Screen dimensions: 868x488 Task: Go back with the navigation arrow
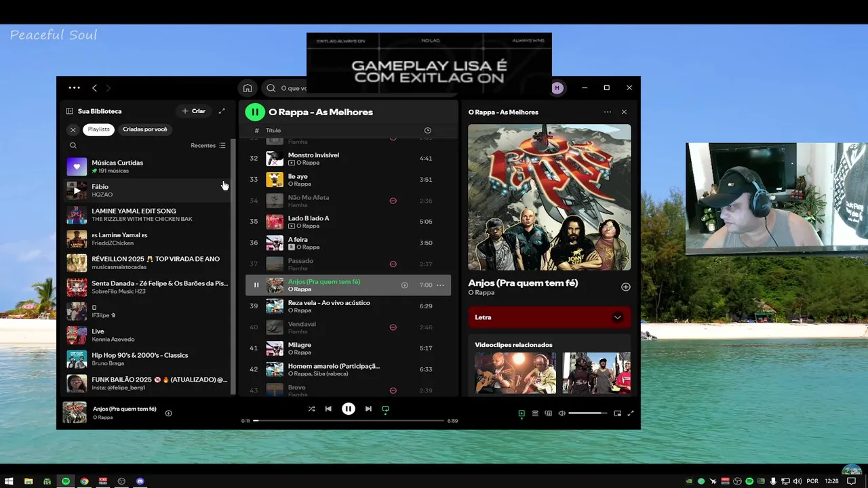click(x=94, y=87)
